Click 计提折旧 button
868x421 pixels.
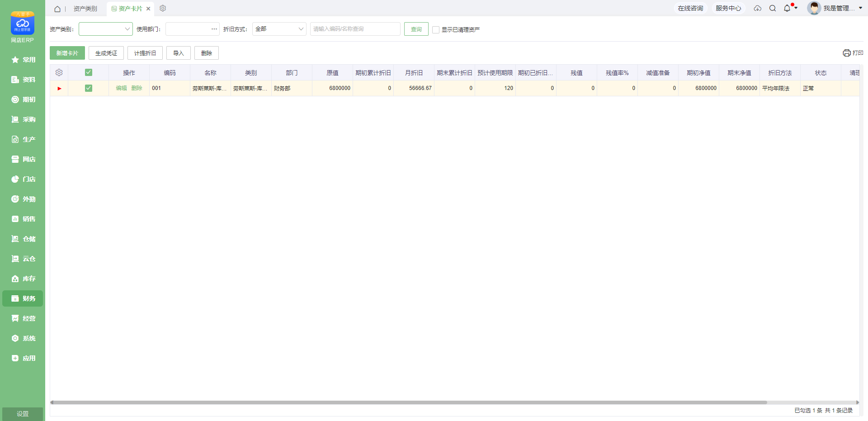click(145, 53)
